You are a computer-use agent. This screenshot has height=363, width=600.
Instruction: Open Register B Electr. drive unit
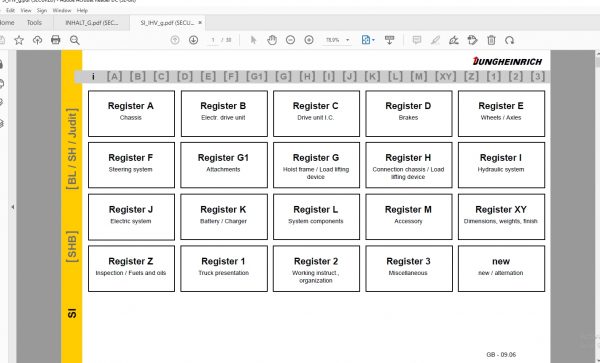(x=224, y=114)
